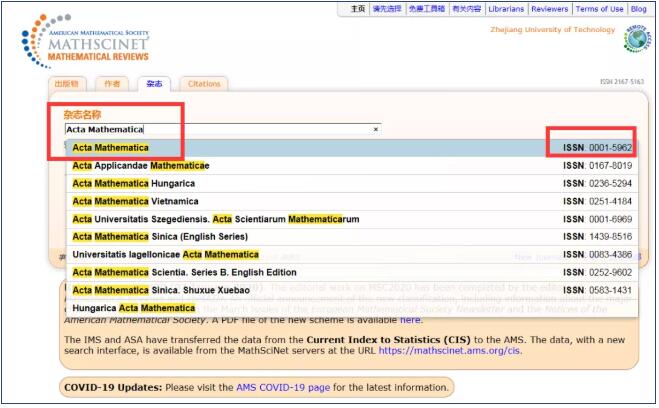Select Acta Mathematica Vietnamica suggestion
659x408 pixels.
point(133,201)
